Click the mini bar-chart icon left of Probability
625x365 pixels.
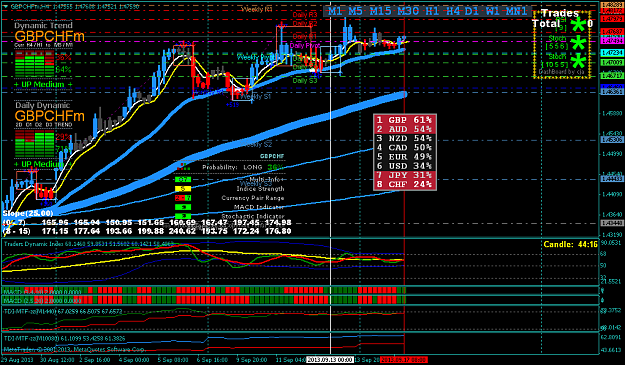tap(184, 166)
